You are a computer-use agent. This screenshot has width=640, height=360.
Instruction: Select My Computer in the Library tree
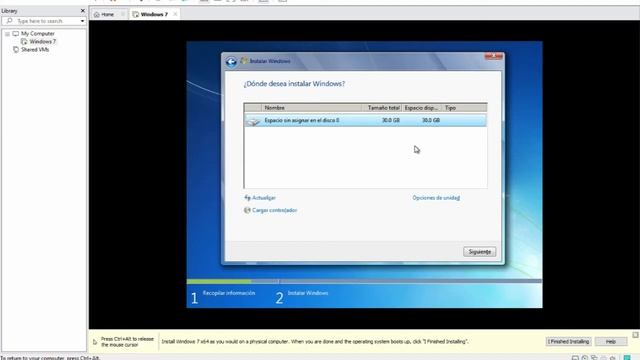pyautogui.click(x=38, y=33)
